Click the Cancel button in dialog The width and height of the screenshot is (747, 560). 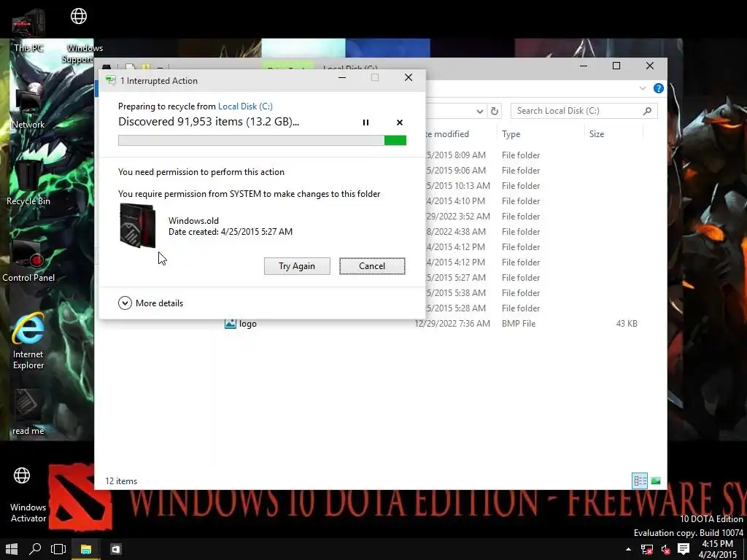(372, 266)
